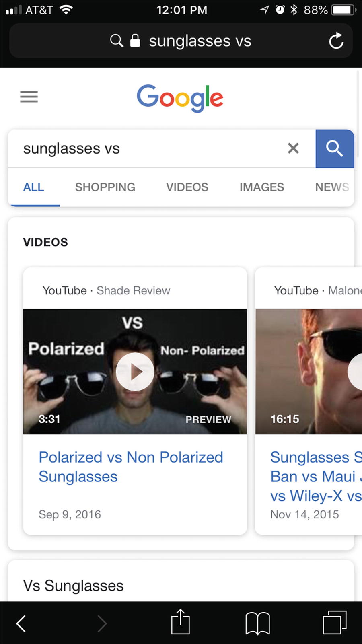Open the Images results tab
Viewport: 362px width, 644px height.
262,187
